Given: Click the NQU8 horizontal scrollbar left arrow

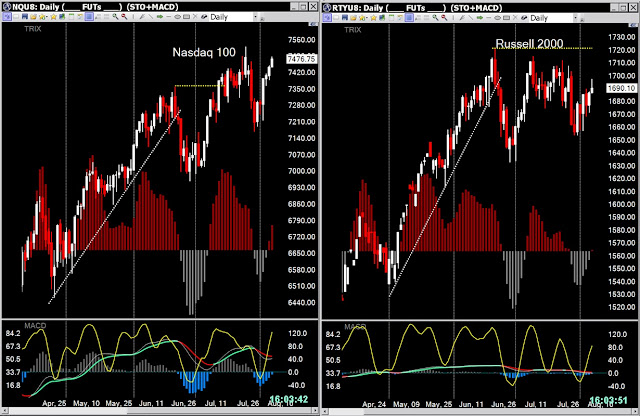Looking at the screenshot, I should tap(5, 410).
